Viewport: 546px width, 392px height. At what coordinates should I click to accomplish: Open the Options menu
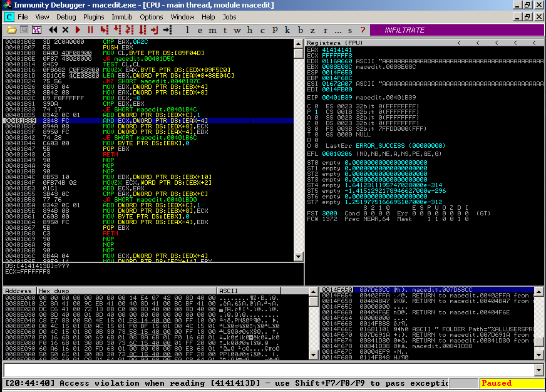[152, 17]
